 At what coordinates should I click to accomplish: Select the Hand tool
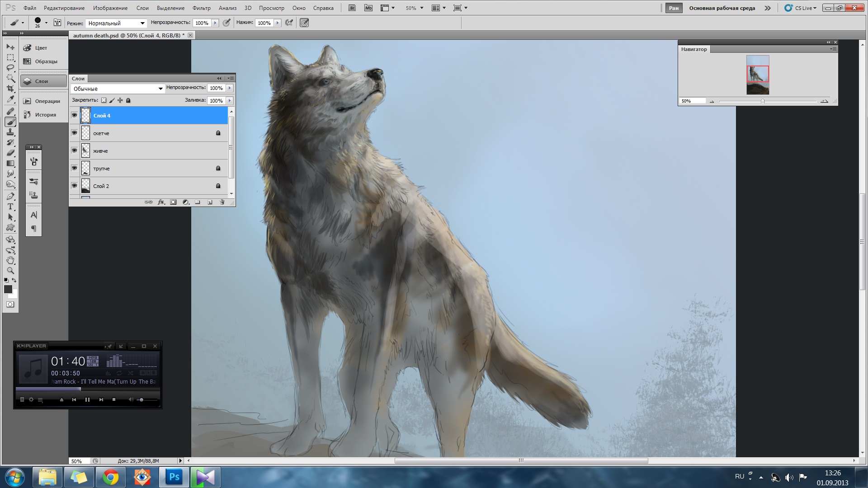pos(10,260)
